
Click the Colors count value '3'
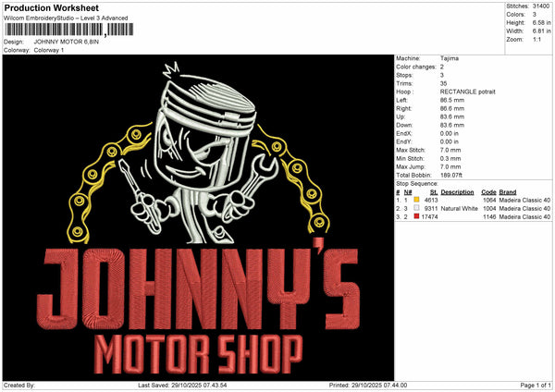pyautogui.click(x=535, y=15)
